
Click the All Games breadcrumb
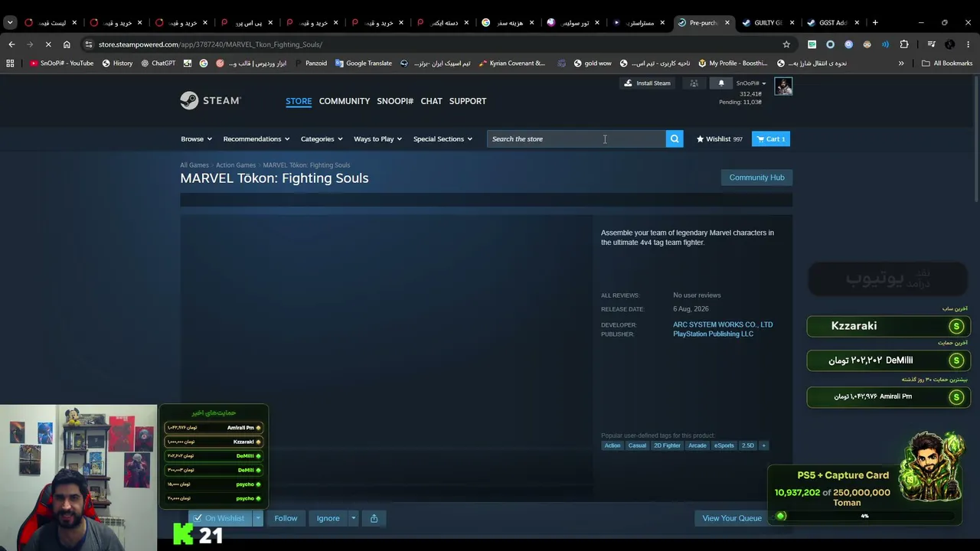194,165
